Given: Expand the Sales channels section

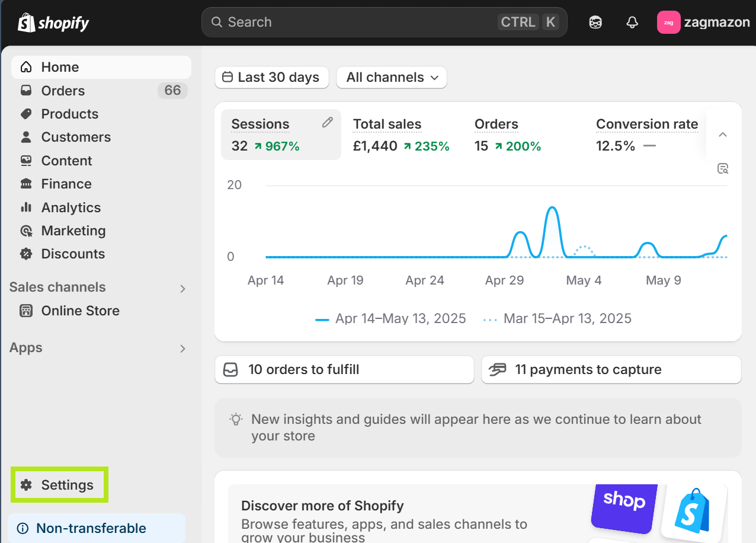Looking at the screenshot, I should coord(182,288).
